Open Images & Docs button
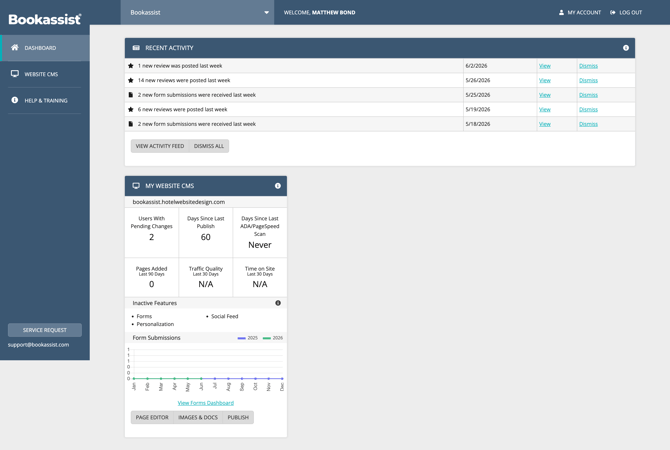The image size is (670, 450). click(x=198, y=417)
